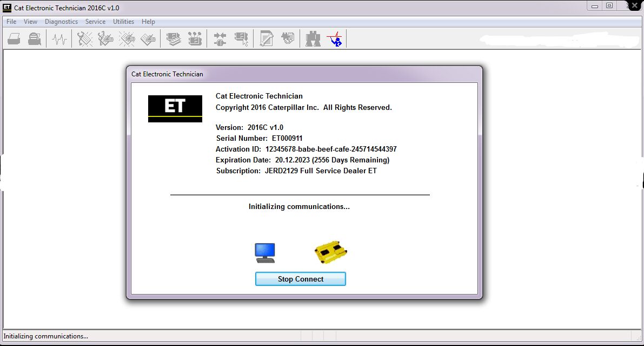Viewport: 644px width, 346px height.
Task: Click the WinFlash chip and document icon
Action: tap(288, 39)
